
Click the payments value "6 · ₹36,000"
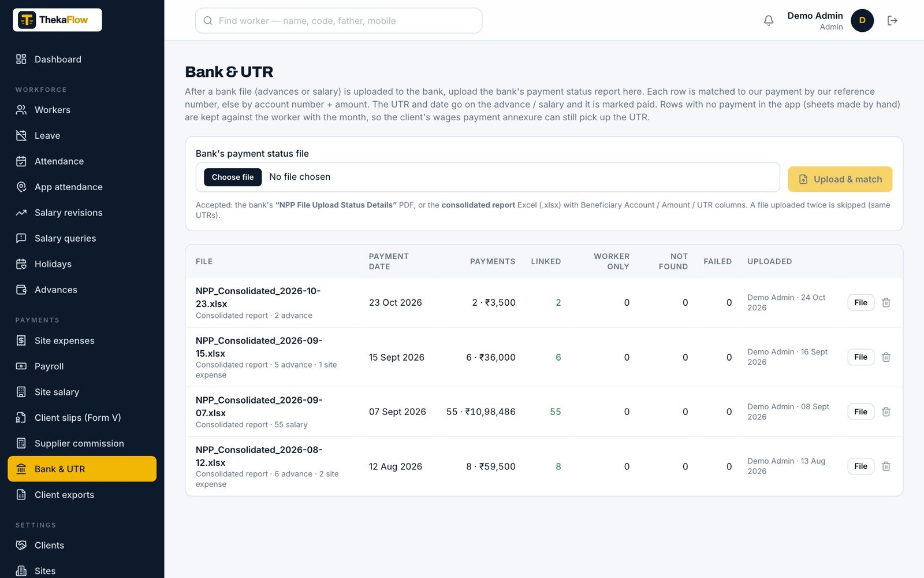pos(491,357)
